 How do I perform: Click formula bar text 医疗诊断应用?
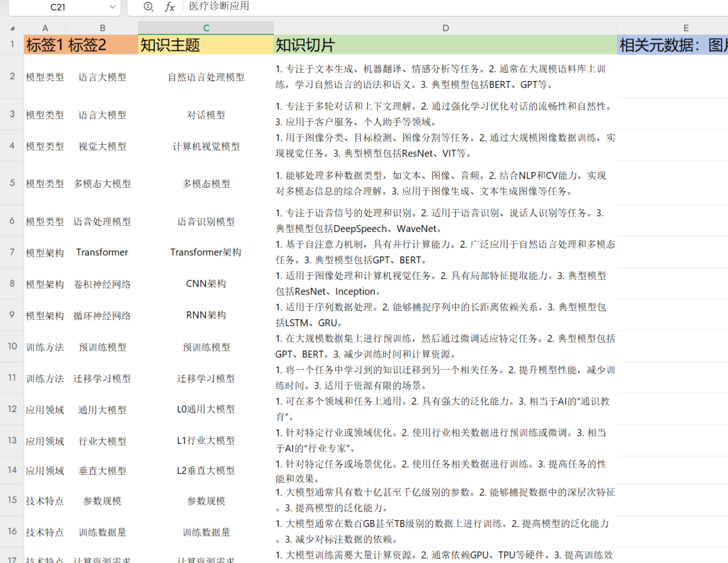pyautogui.click(x=219, y=6)
